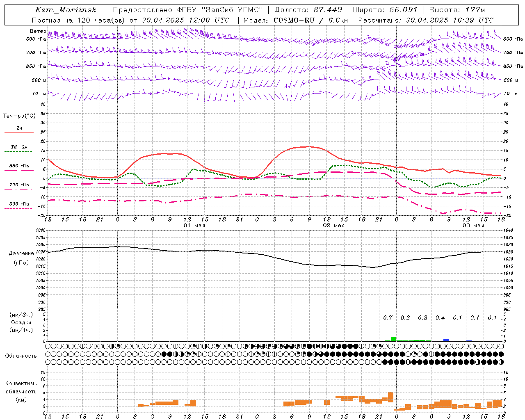The image size is (525, 420).
Task: Click the 'Облачность' cloudiness label
Action: (21, 356)
